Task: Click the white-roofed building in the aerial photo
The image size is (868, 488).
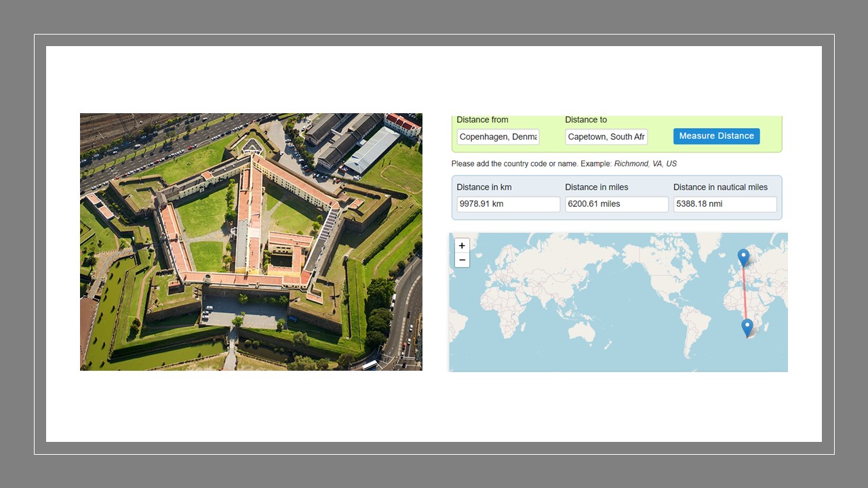Action: click(x=372, y=150)
